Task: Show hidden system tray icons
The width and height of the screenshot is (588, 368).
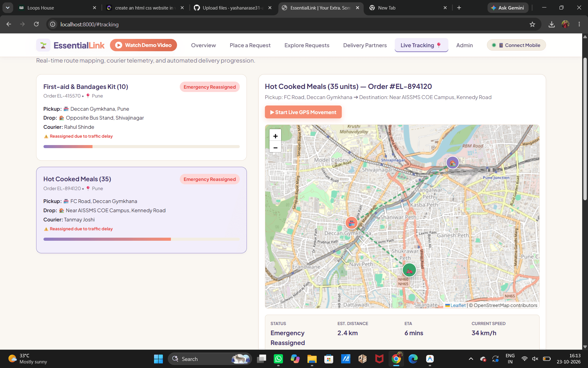Action: (x=471, y=359)
